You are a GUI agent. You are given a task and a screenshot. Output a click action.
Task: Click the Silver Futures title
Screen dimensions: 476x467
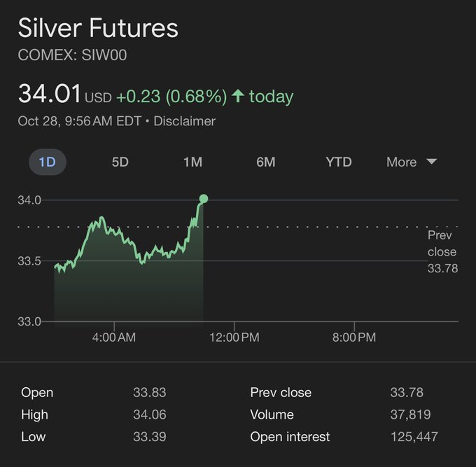(x=98, y=29)
